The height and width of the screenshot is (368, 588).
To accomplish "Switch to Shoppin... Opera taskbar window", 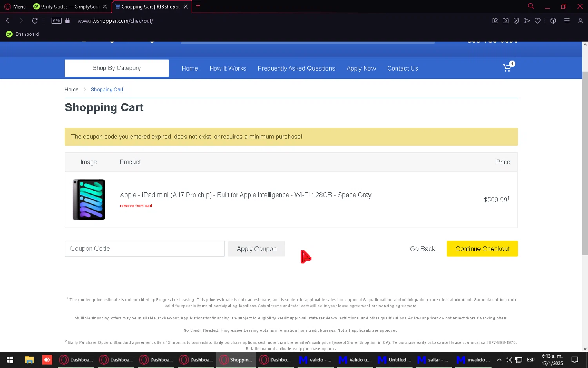I will 236,360.
